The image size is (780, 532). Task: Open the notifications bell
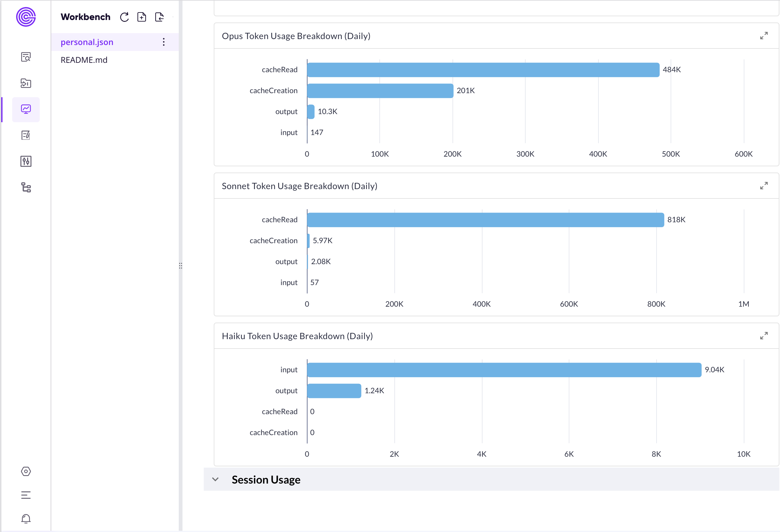(x=26, y=519)
